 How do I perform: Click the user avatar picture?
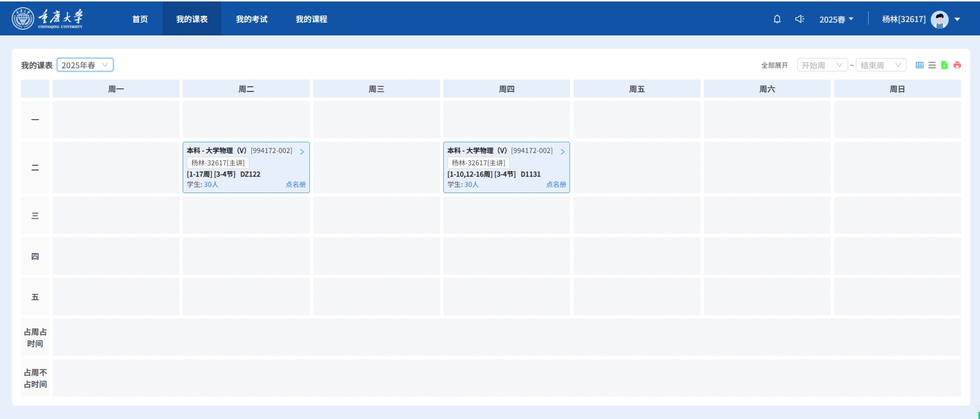pyautogui.click(x=939, y=20)
